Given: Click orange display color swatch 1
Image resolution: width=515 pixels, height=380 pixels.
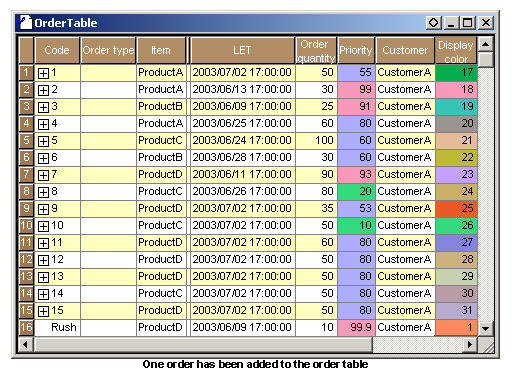Looking at the screenshot, I should 456,327.
